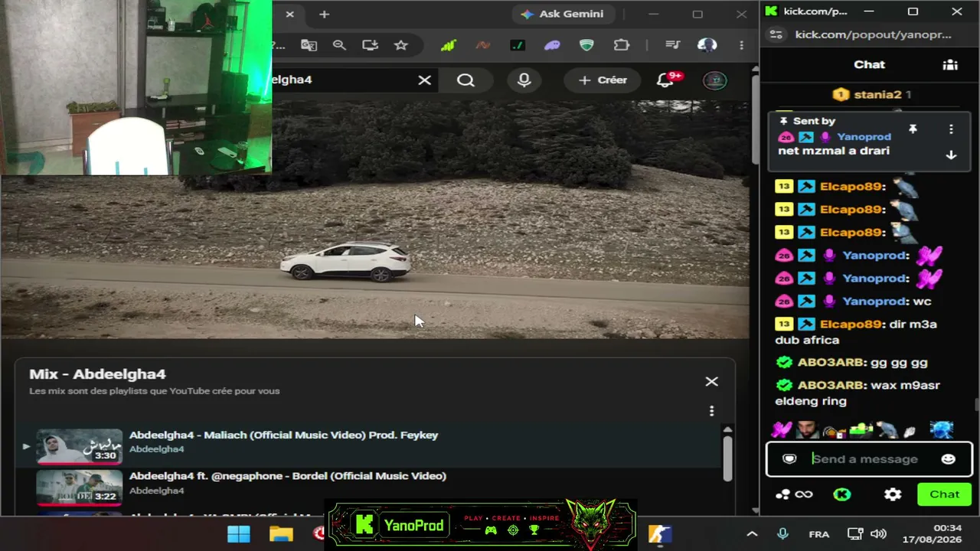Screen dimensions: 980x551
Task: Clear the YouTube search box text
Action: tap(424, 80)
